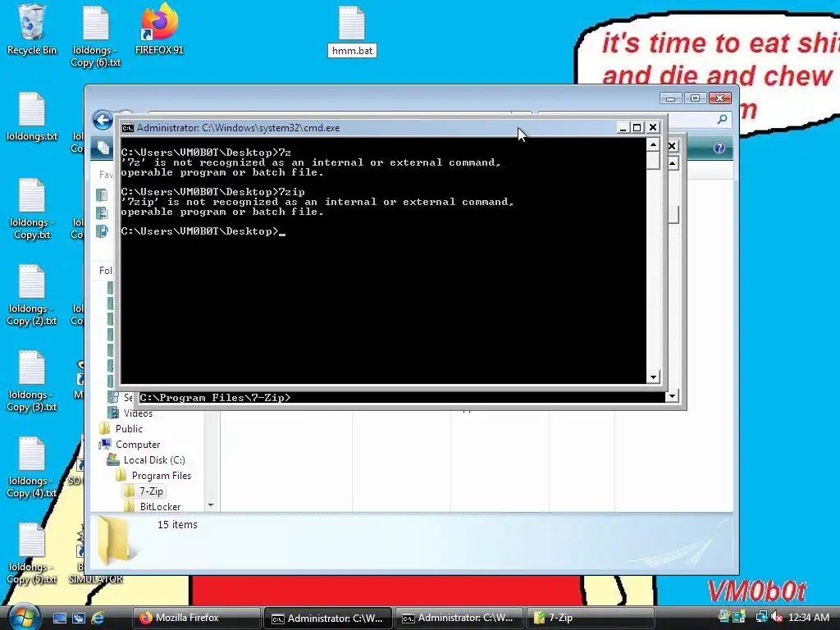Click Show Desktop quick launch icon
The width and height of the screenshot is (840, 630).
[x=59, y=618]
